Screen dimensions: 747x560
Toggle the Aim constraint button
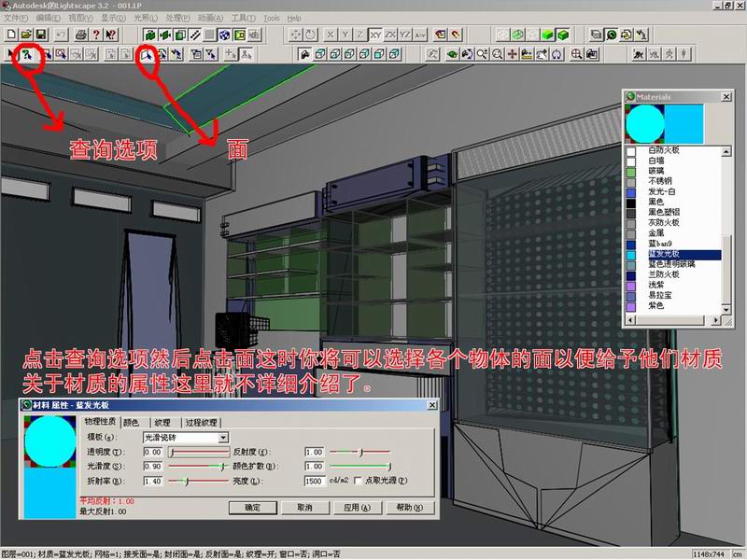pos(420,35)
